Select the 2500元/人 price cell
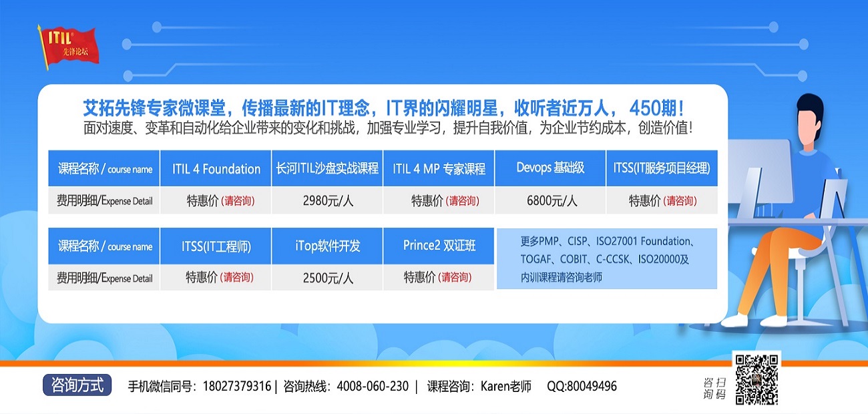Screen dimensions: 868x414 pyautogui.click(x=328, y=278)
